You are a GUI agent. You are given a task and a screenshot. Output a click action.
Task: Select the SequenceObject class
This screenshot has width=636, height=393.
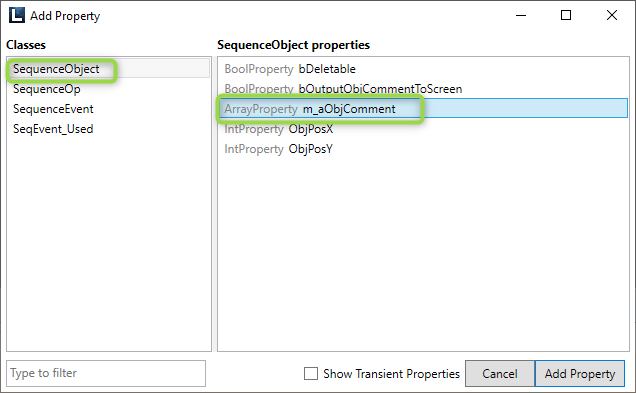point(108,68)
